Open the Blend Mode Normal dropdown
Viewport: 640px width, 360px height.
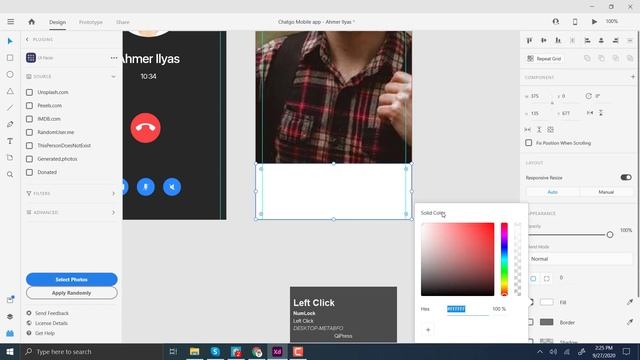(580, 259)
